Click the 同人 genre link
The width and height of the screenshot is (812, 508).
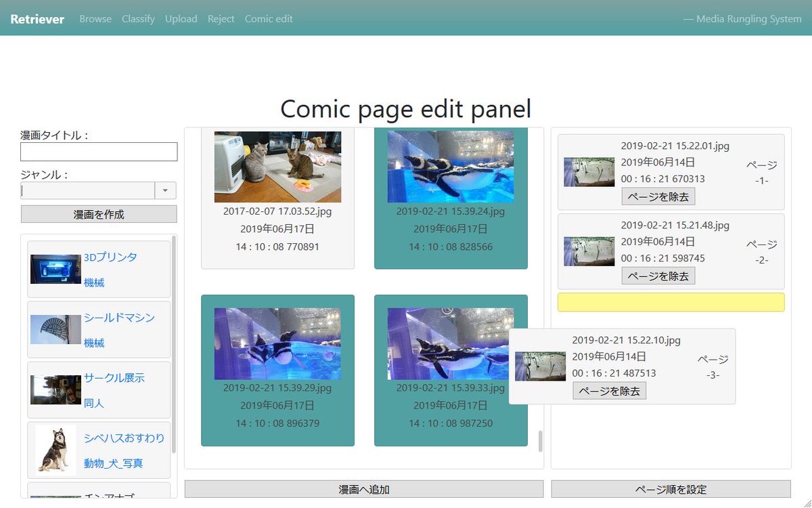(94, 403)
